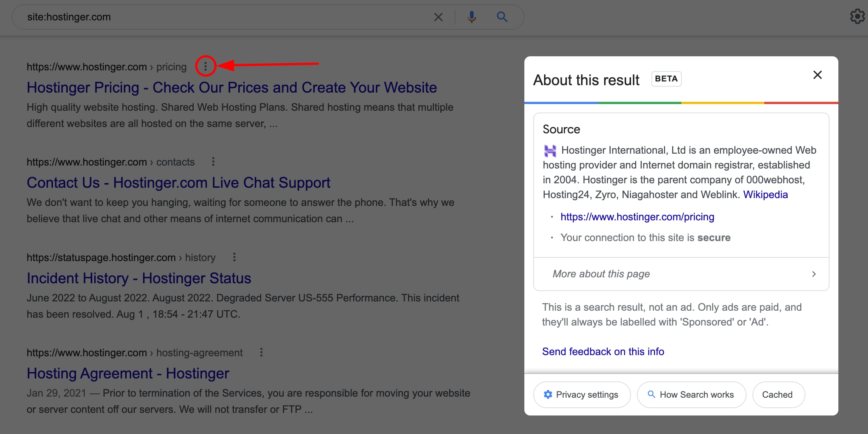Send feedback on this info
Screen dimensions: 868x434
(x=603, y=351)
